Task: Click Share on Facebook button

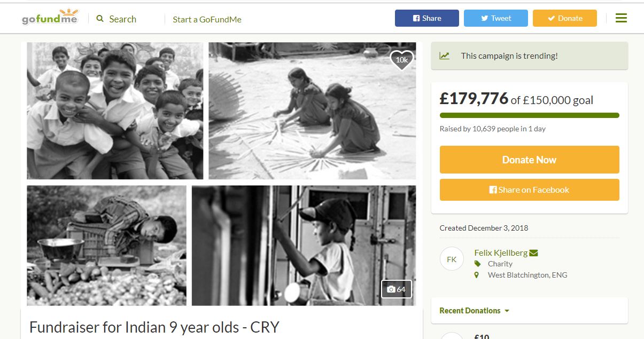Action: pyautogui.click(x=529, y=190)
